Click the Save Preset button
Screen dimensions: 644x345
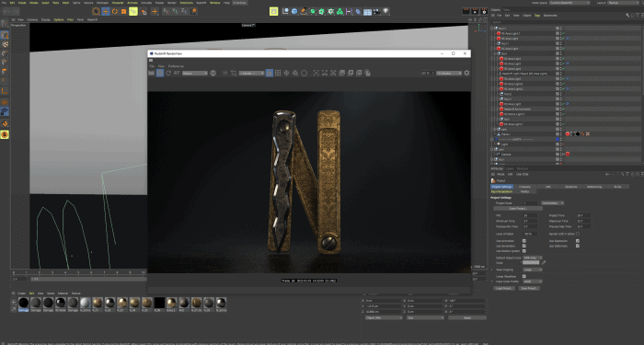(x=529, y=288)
